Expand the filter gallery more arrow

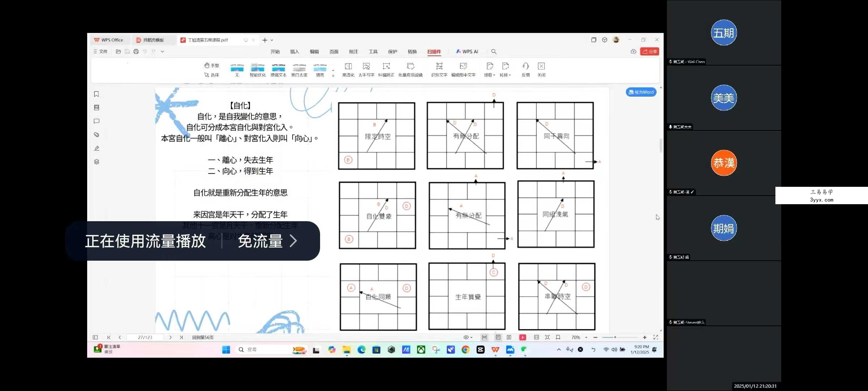click(x=333, y=76)
